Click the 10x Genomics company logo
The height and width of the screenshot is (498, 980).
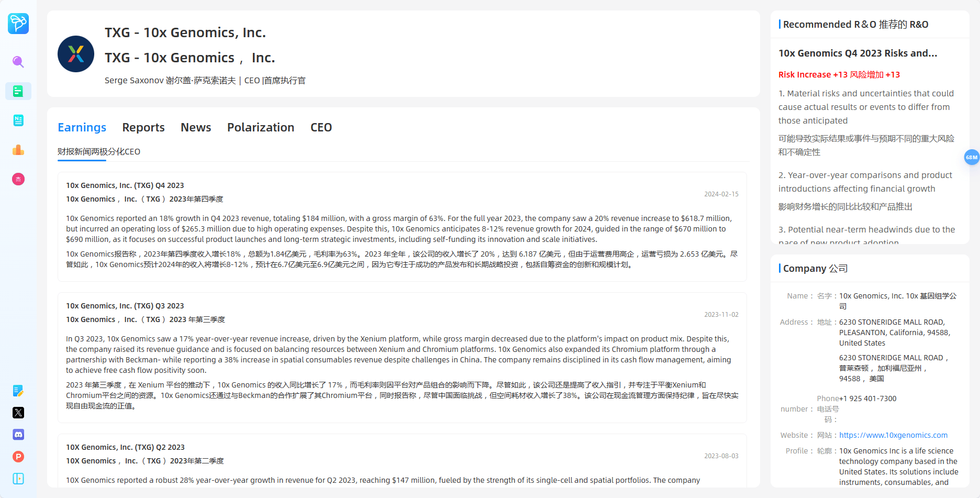pos(76,54)
